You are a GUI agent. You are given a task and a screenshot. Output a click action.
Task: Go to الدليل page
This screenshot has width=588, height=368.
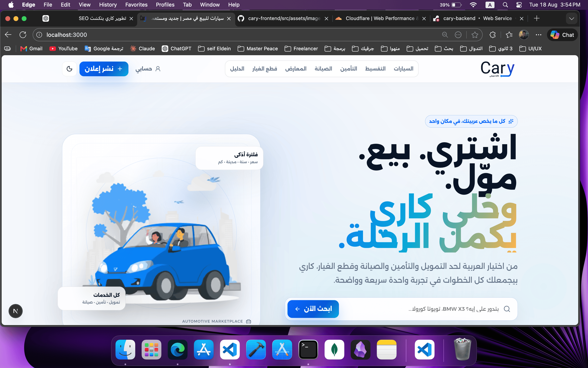click(x=237, y=69)
